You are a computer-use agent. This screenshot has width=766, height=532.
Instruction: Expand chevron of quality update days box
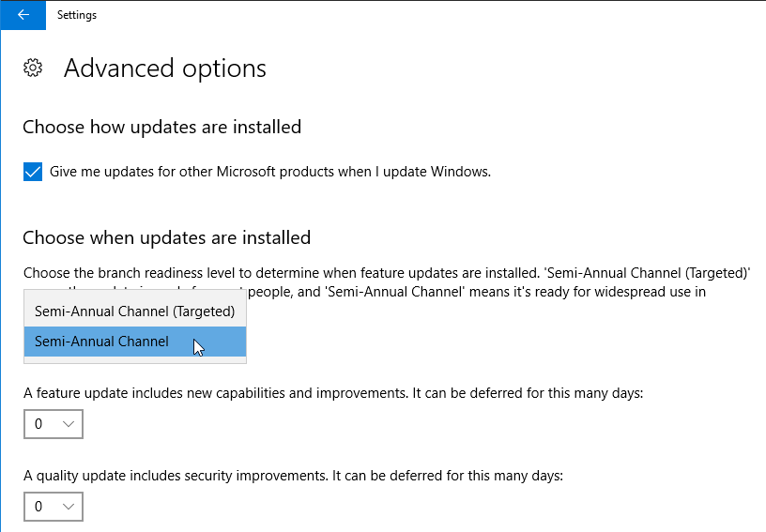point(69,507)
